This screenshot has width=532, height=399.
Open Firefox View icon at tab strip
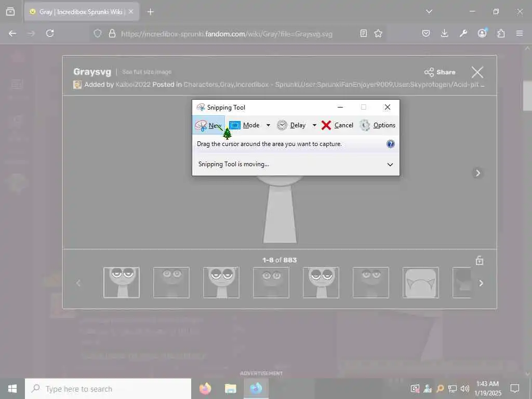click(x=10, y=11)
